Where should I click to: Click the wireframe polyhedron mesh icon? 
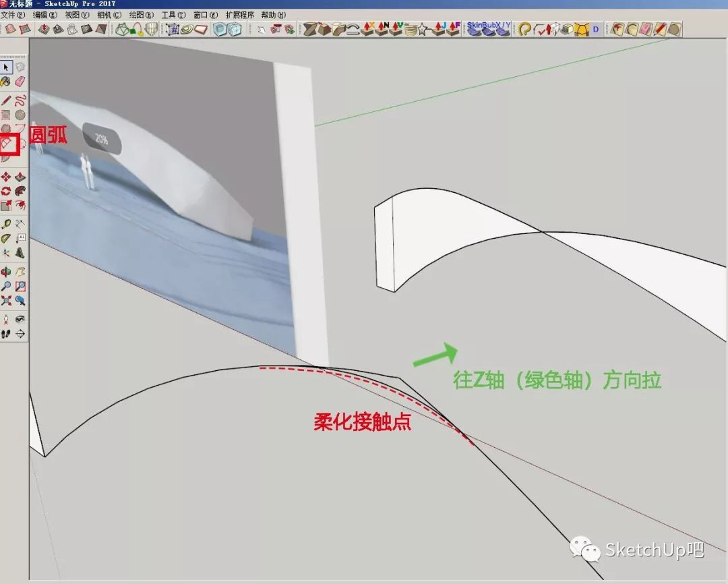click(123, 29)
